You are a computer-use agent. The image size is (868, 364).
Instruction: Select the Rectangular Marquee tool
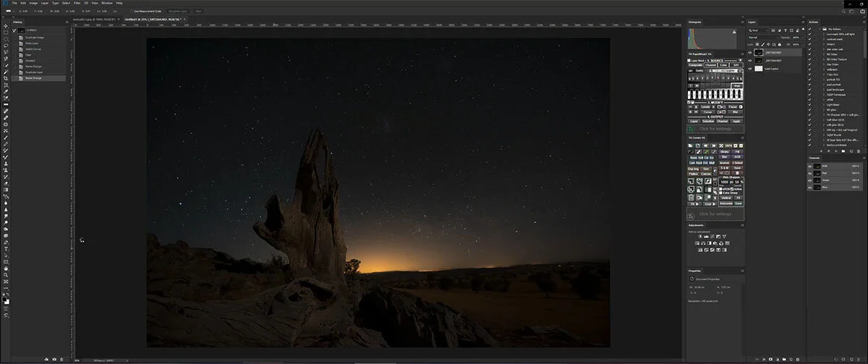[6, 33]
